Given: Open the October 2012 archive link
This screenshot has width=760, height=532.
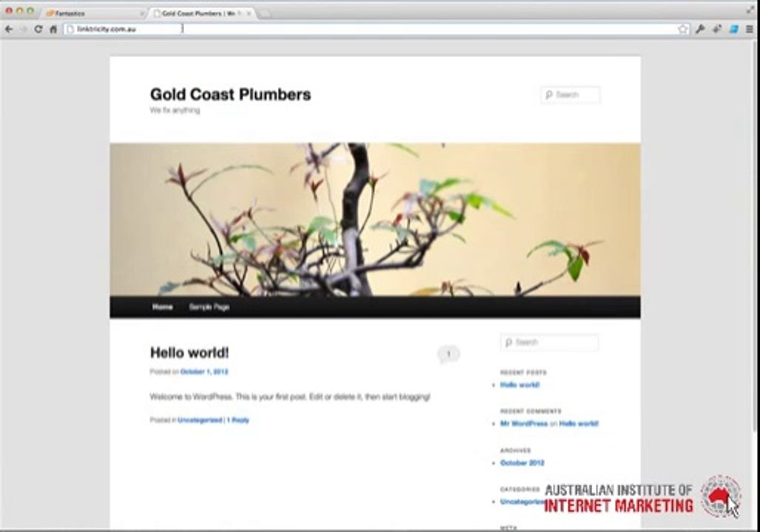Looking at the screenshot, I should tap(522, 463).
